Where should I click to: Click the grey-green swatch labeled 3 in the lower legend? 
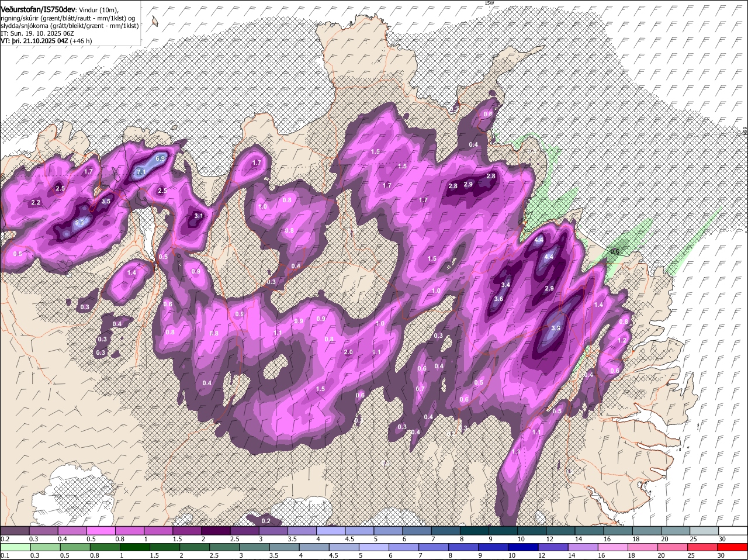[254, 547]
